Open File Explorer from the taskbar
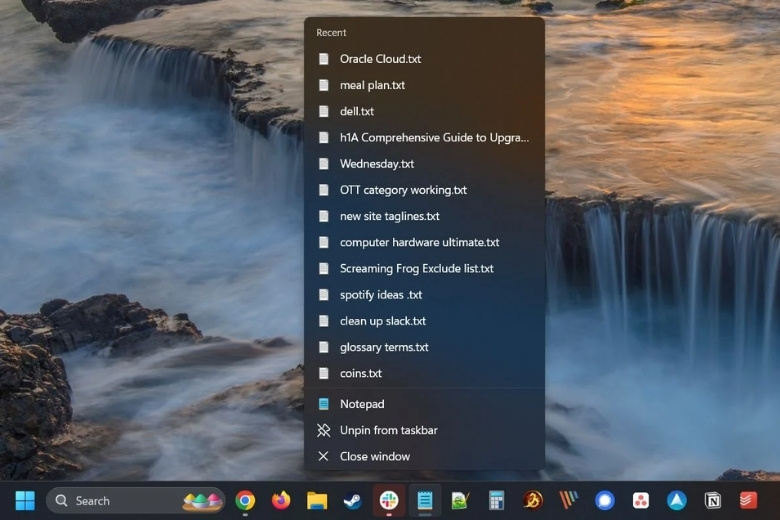Screen dimensions: 780x520 coord(317,500)
